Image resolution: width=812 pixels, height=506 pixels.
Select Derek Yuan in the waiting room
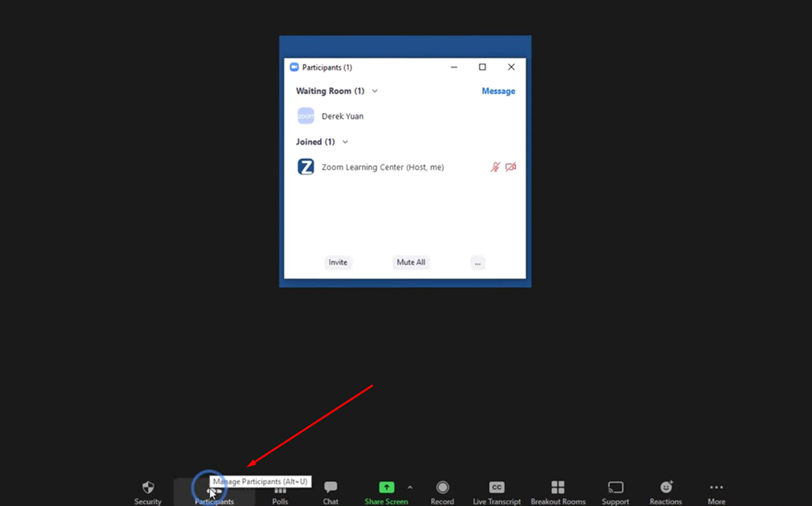(342, 116)
